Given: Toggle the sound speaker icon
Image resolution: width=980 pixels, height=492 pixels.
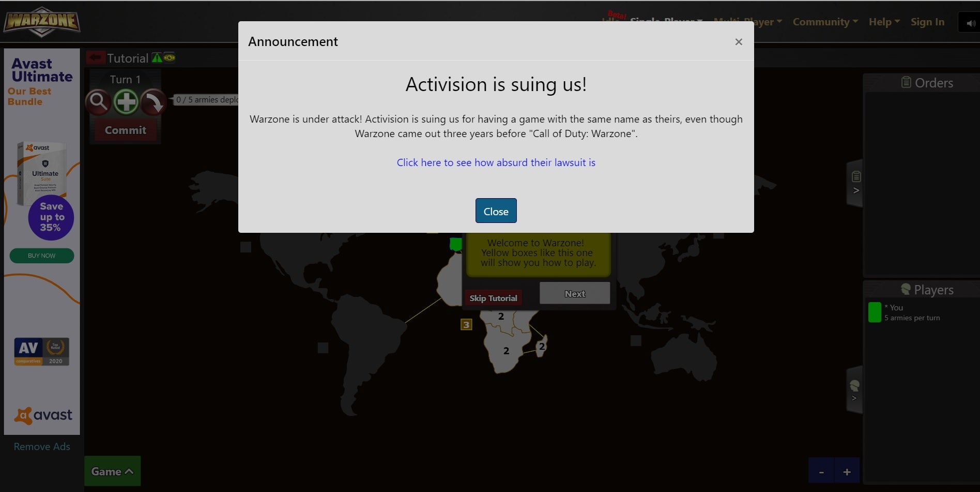Looking at the screenshot, I should point(971,23).
